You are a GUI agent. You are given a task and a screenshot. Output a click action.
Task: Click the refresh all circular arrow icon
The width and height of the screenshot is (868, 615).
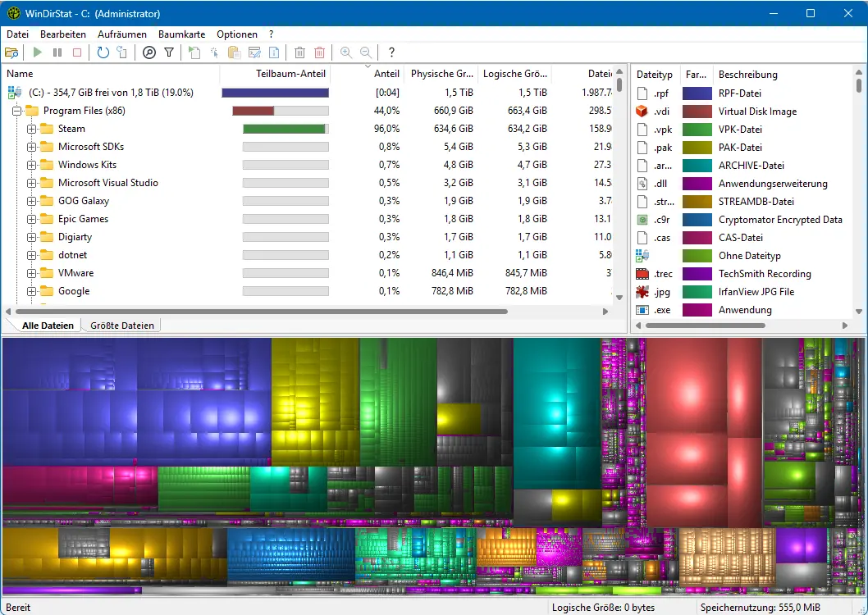[103, 52]
